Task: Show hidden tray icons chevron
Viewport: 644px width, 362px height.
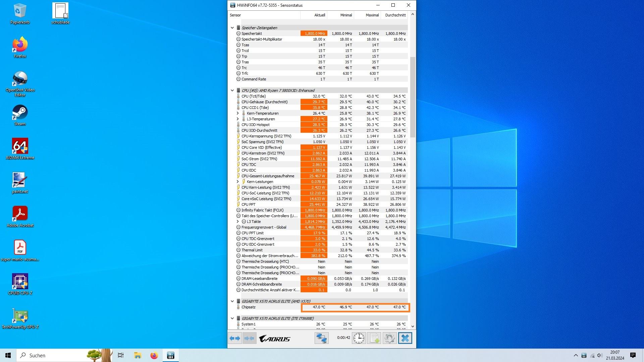Action: point(576,355)
